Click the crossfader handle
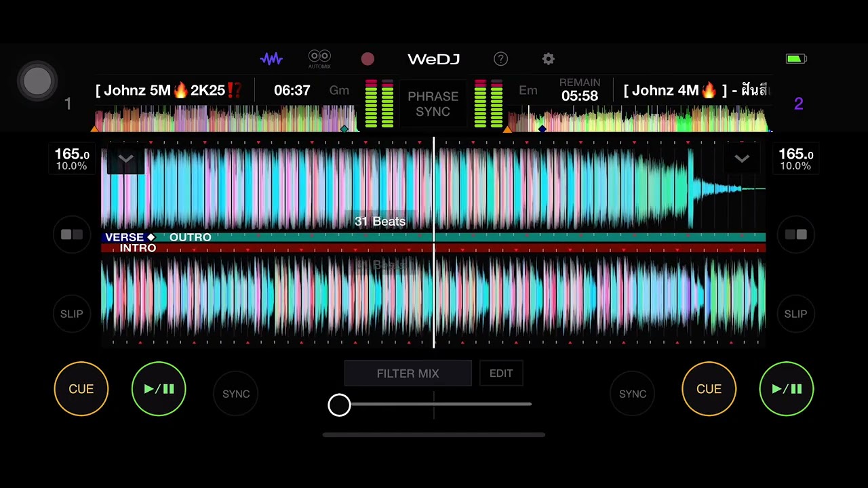The width and height of the screenshot is (868, 488). coord(339,405)
